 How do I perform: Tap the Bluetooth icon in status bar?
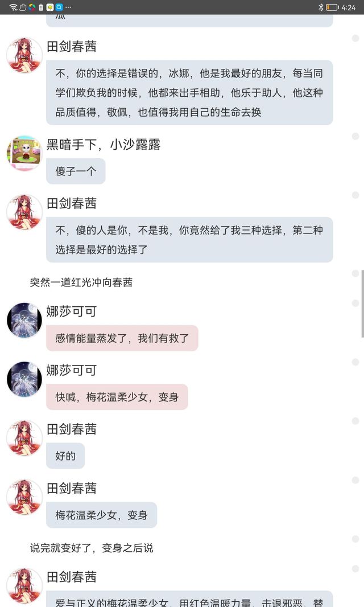(321, 7)
